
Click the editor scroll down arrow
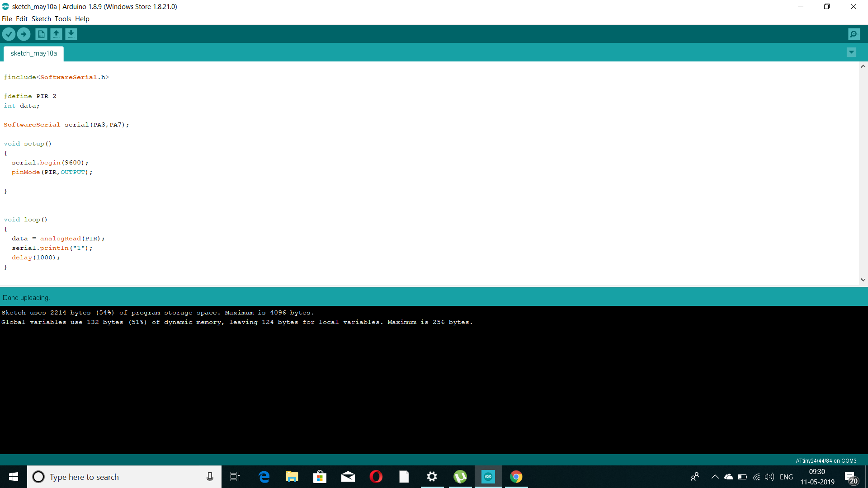[863, 280]
